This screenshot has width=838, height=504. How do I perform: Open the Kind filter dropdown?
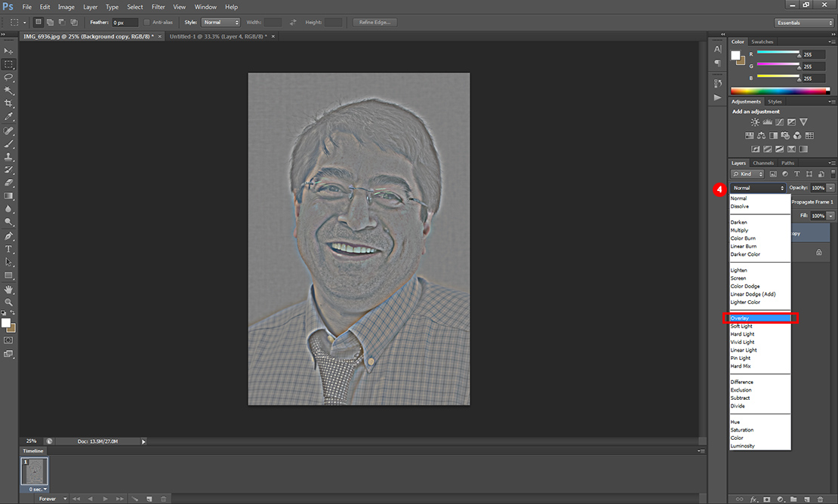[747, 174]
